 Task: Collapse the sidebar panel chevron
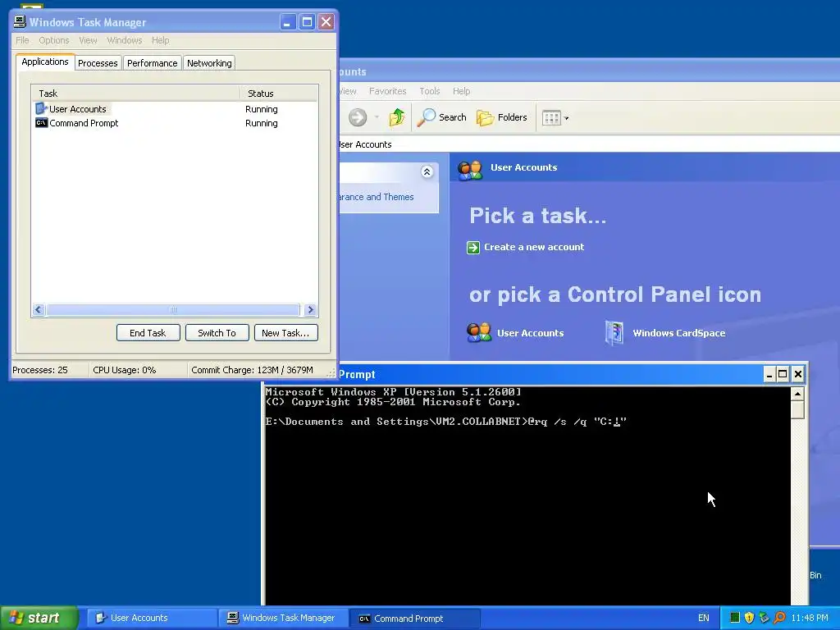pos(427,172)
